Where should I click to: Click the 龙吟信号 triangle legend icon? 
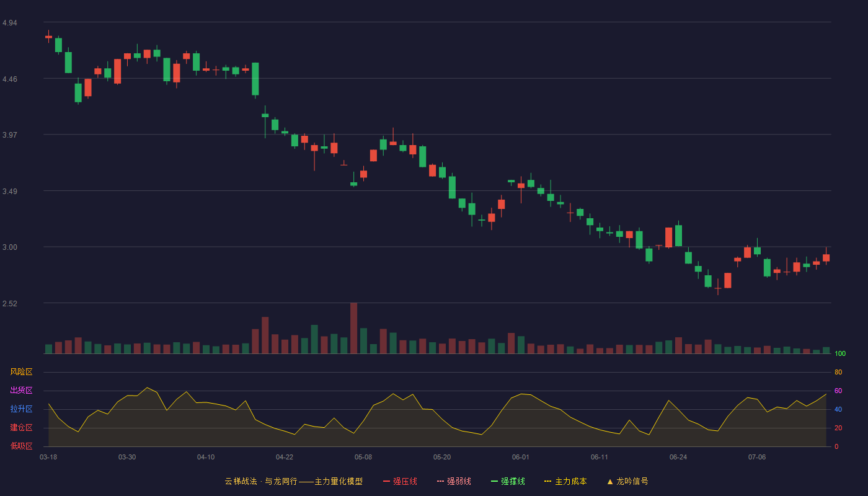(x=610, y=481)
